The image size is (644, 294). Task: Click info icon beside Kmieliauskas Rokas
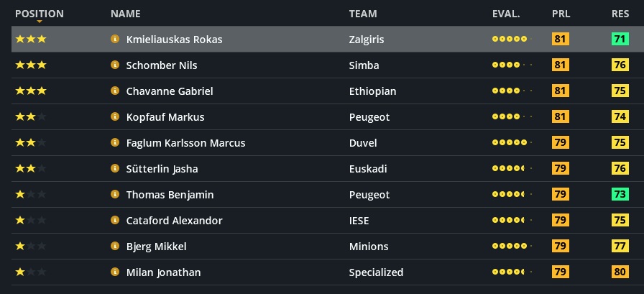point(114,40)
